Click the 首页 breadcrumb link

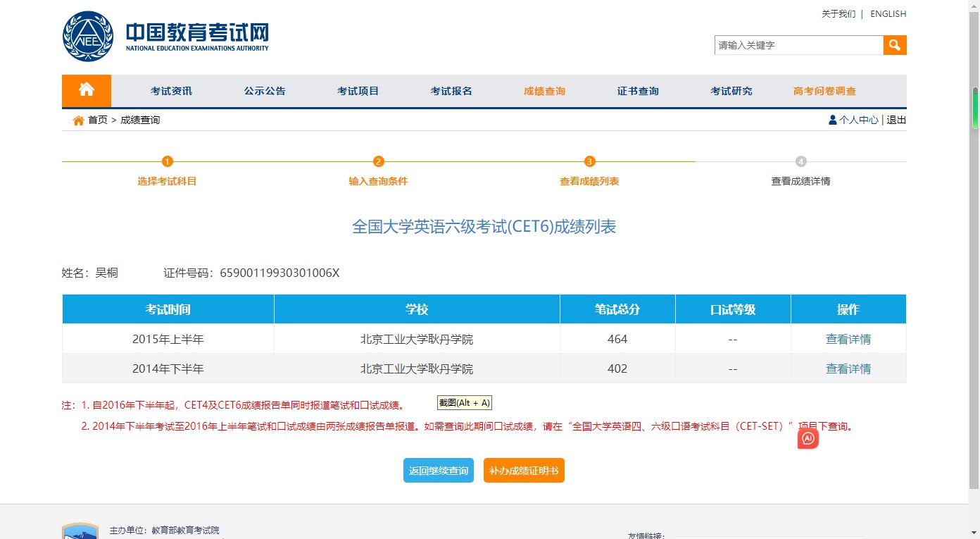98,120
